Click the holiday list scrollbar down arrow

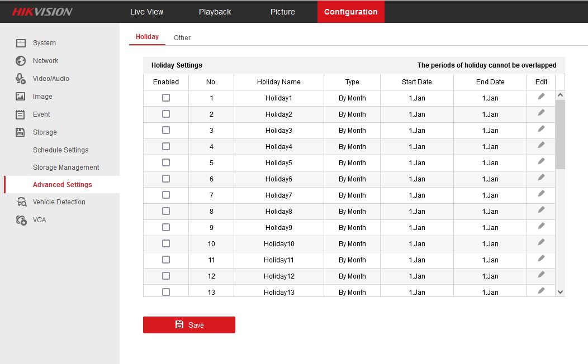click(560, 292)
